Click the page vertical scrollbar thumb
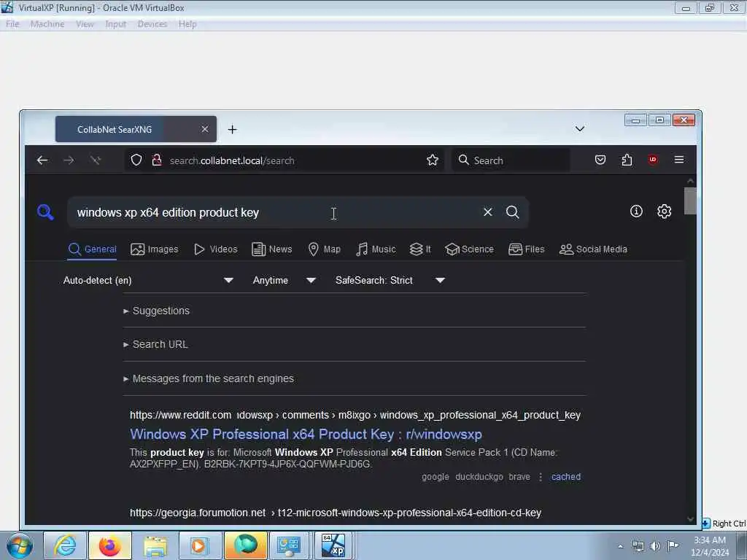The height and width of the screenshot is (560, 747). click(690, 201)
